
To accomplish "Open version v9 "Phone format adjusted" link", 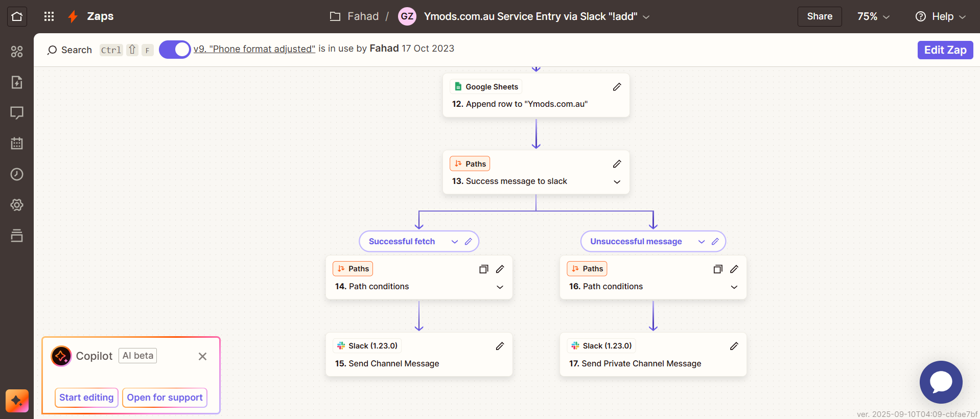I will point(254,49).
